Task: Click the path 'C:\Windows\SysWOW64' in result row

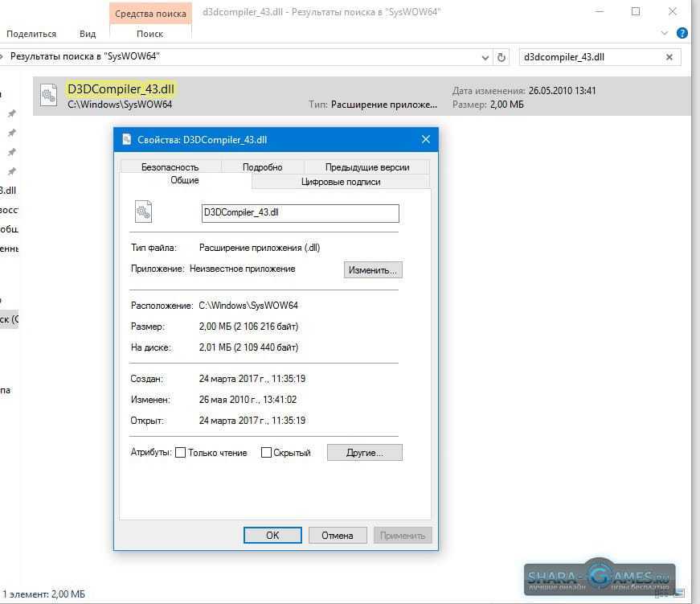Action: tap(120, 105)
